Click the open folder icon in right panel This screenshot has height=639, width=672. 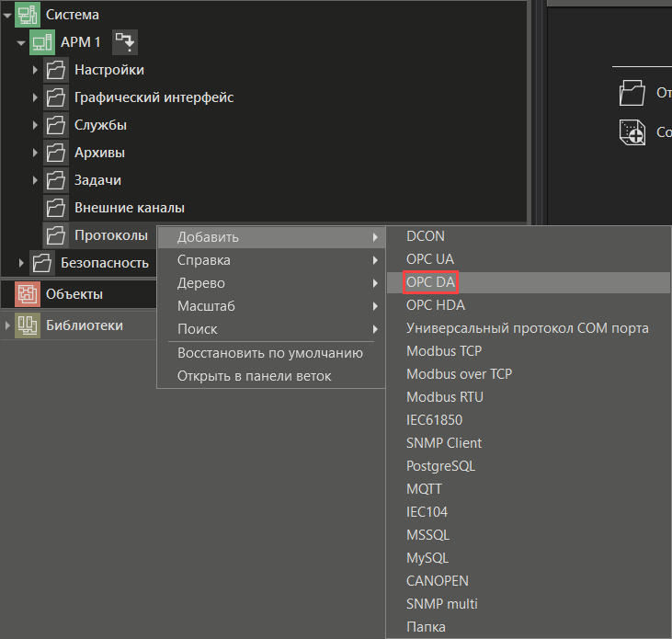point(632,92)
